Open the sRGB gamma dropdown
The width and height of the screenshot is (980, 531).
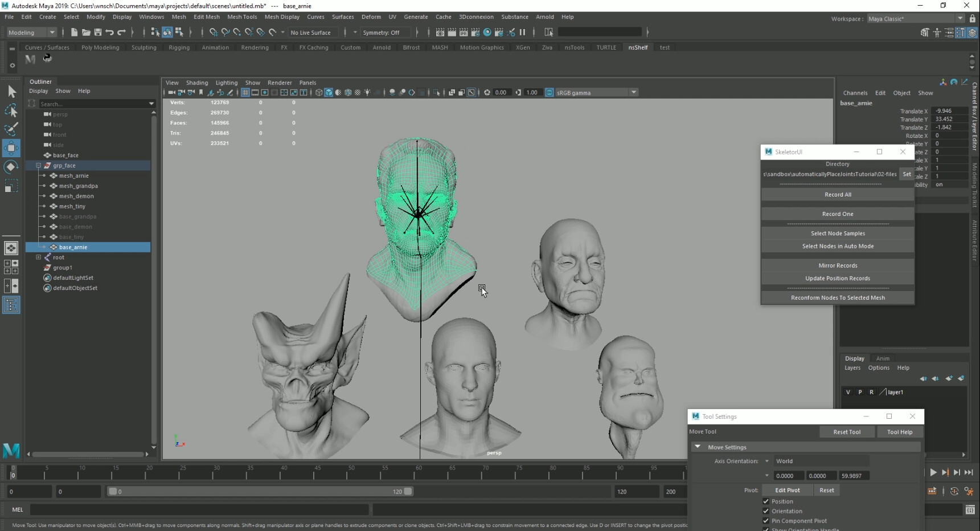pos(634,92)
